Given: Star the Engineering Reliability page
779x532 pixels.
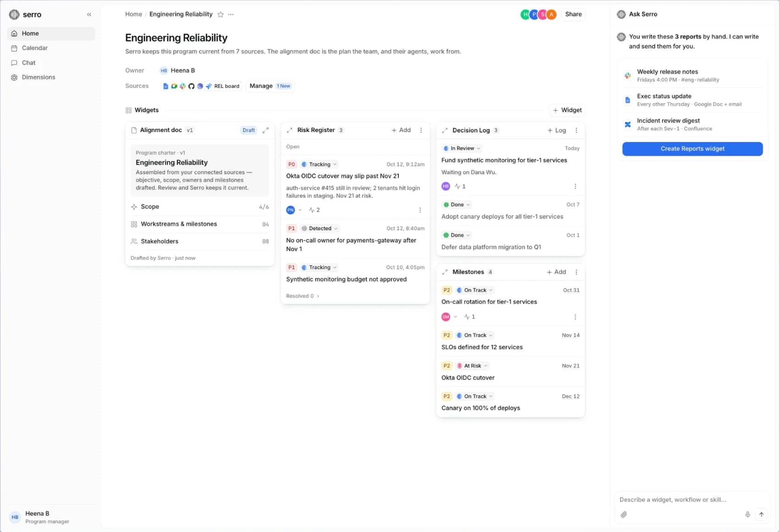Looking at the screenshot, I should (x=221, y=15).
